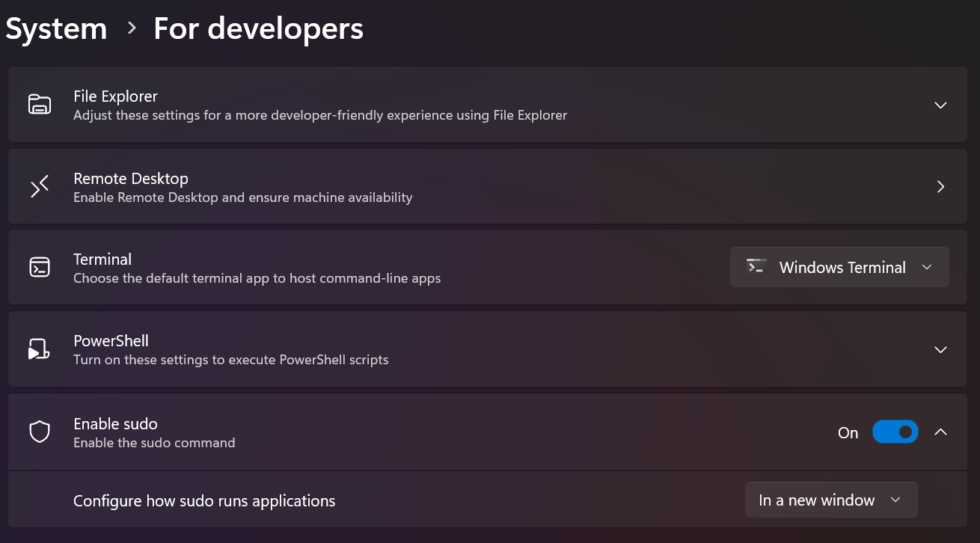Click 'Choose the default terminal app' description
Screen dimensions: 980x543
coord(257,278)
